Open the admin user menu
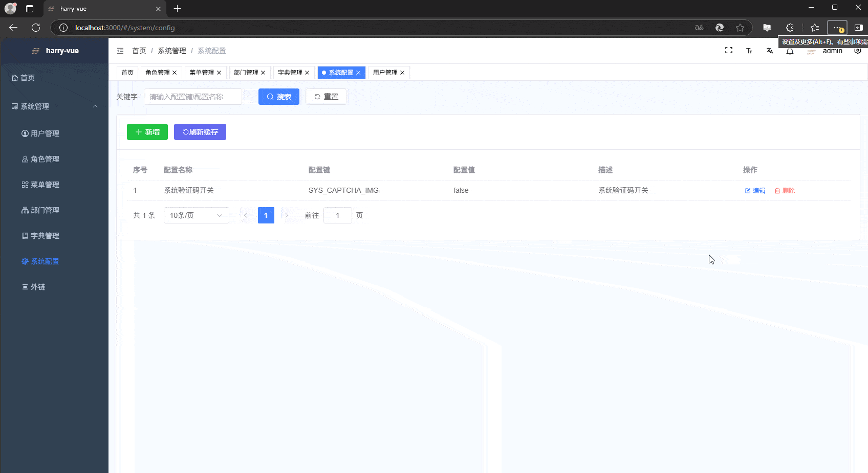Image resolution: width=868 pixels, height=473 pixels. pyautogui.click(x=832, y=51)
